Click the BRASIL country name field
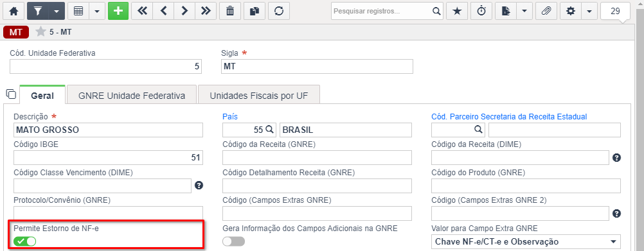 click(x=345, y=130)
